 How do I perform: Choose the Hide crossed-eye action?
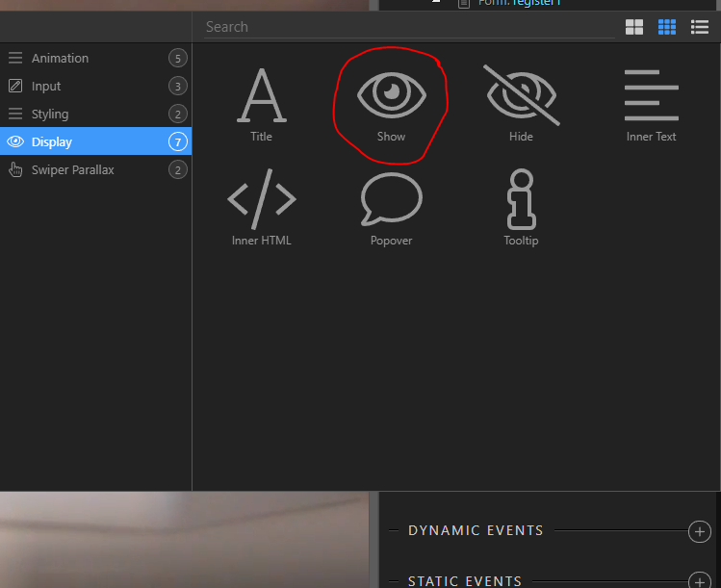click(521, 104)
